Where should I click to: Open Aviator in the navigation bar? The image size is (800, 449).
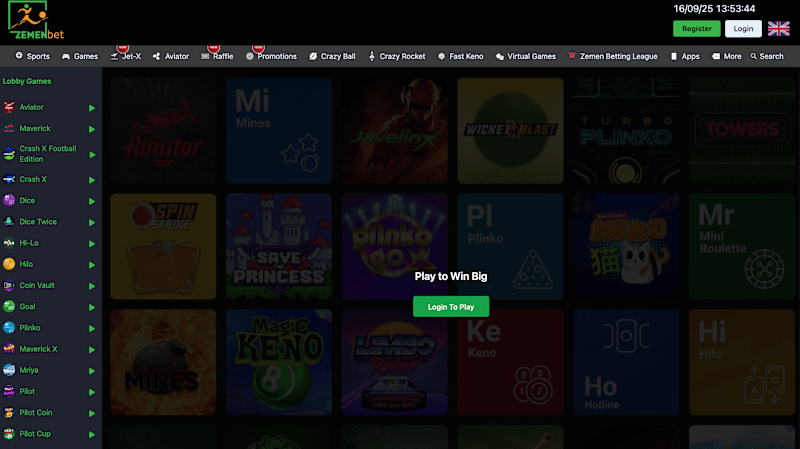(x=171, y=56)
